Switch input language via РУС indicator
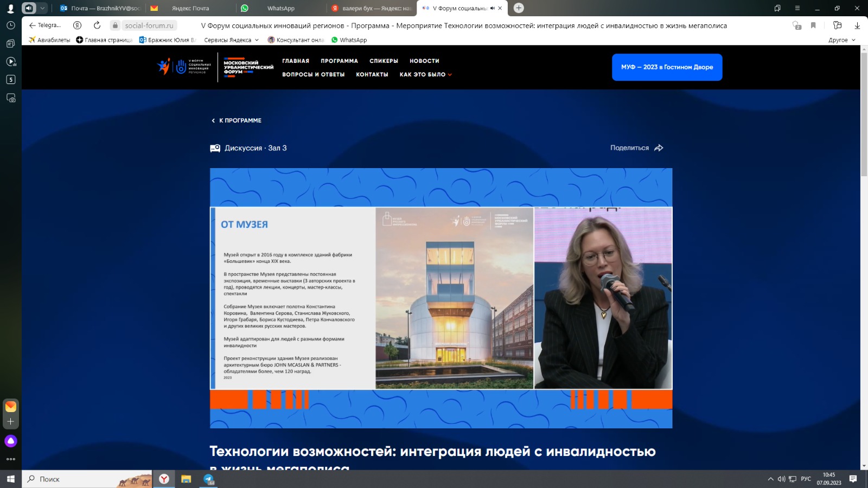 806,479
